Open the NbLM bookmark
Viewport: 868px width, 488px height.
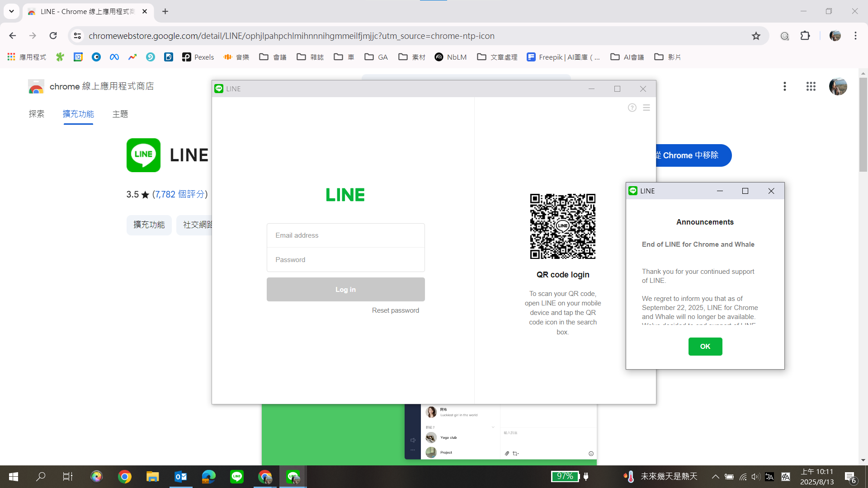[x=450, y=57]
